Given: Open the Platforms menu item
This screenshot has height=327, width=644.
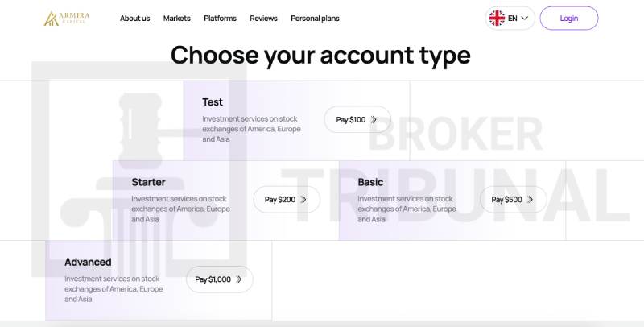Looking at the screenshot, I should point(220,19).
